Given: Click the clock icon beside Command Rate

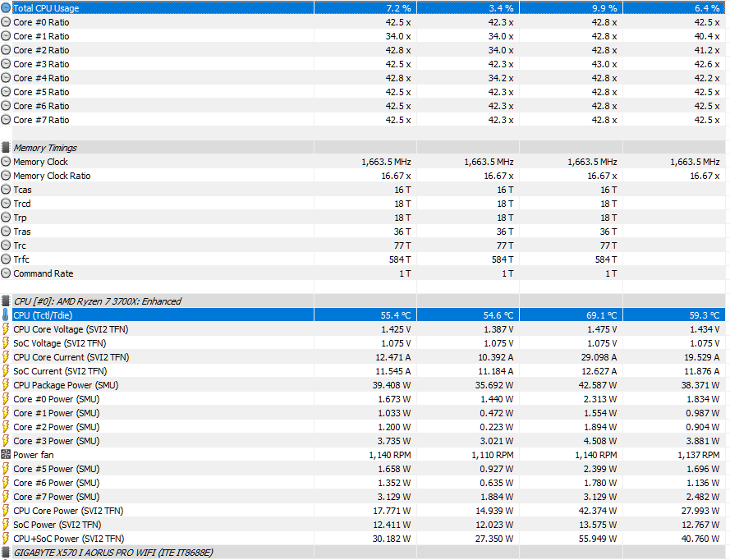Looking at the screenshot, I should click(x=7, y=273).
